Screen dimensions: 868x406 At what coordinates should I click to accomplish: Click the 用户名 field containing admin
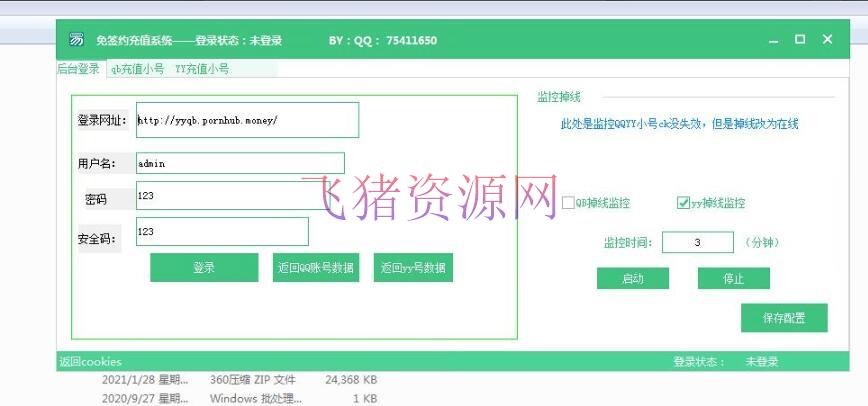pos(240,163)
